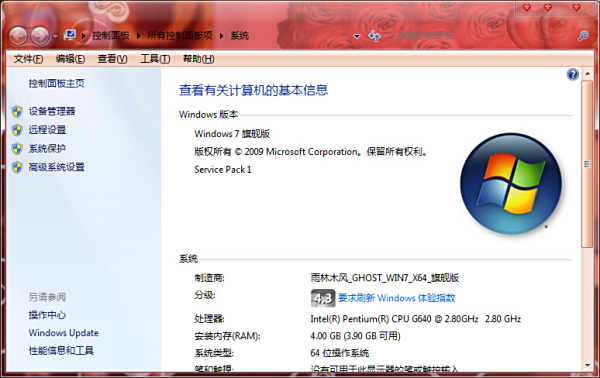The image size is (600, 378).
Task: Click RAM value 4.00 GB (3.90 GB 可用)
Action: [355, 336]
